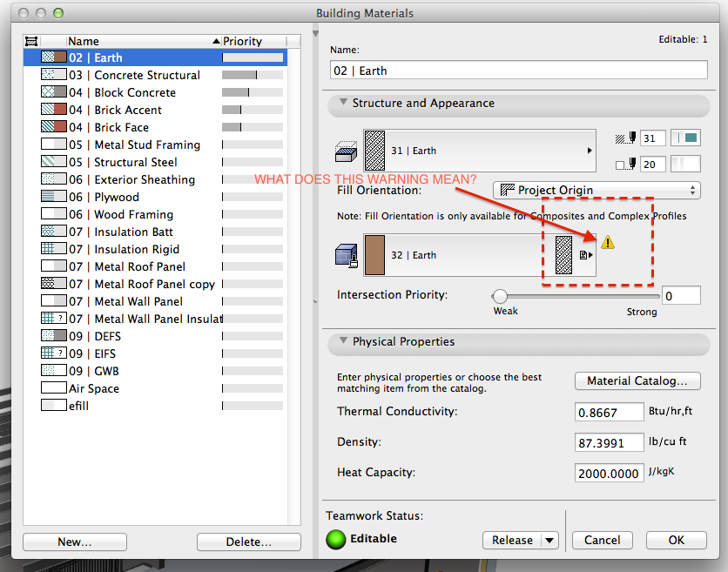Click the material Name input field
This screenshot has height=572, width=728.
click(519, 71)
